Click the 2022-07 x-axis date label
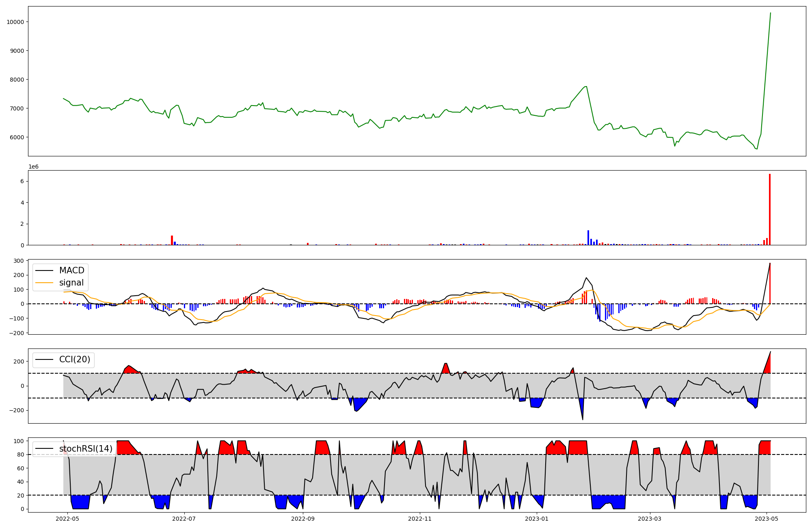812x528 pixels. tap(184, 519)
